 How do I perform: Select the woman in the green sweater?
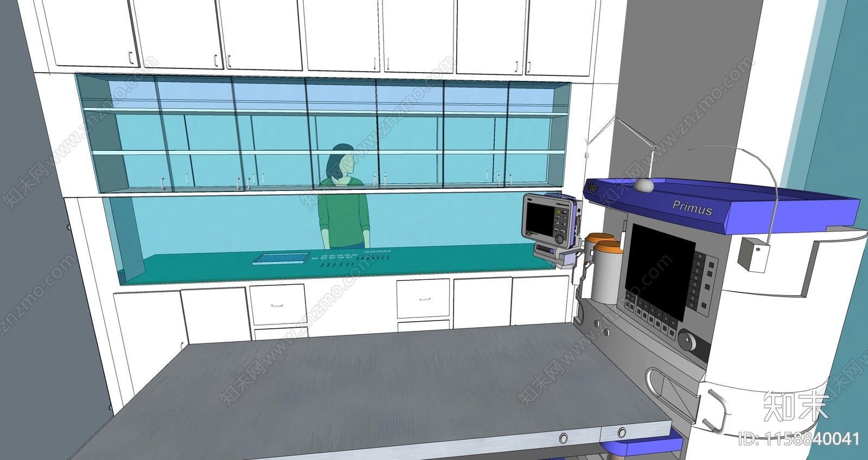click(x=343, y=196)
